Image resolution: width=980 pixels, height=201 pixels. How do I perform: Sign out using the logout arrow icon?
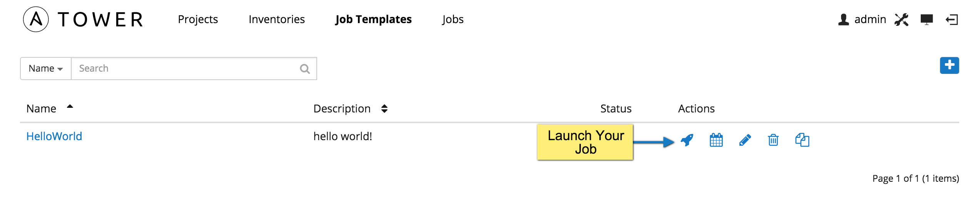pos(952,20)
